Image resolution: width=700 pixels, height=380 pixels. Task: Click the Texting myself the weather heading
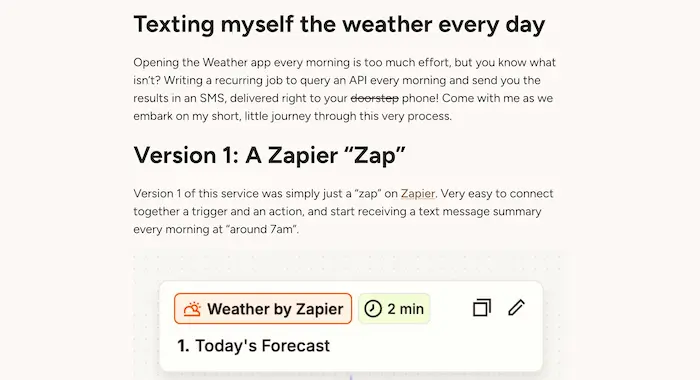[x=339, y=24]
